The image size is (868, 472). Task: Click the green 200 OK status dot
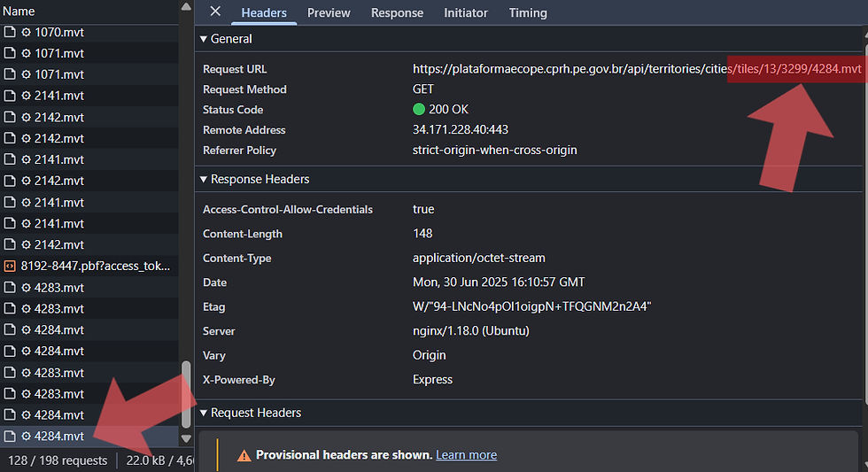[419, 110]
